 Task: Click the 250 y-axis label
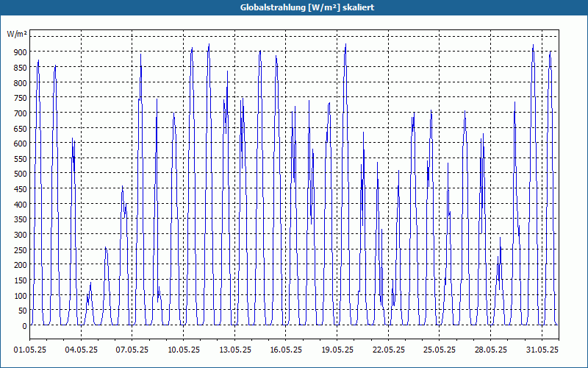tap(21, 250)
